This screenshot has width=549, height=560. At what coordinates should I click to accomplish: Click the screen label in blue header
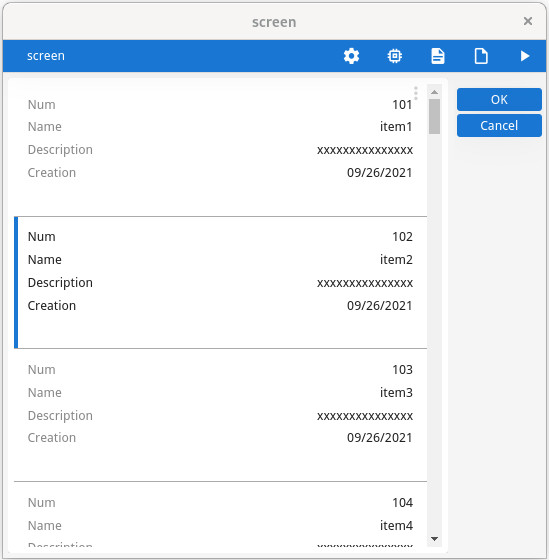[x=46, y=56]
